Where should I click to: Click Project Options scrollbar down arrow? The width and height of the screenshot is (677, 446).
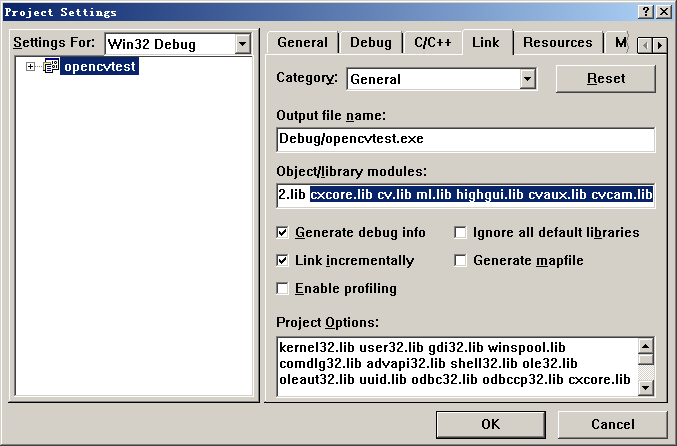pos(646,387)
